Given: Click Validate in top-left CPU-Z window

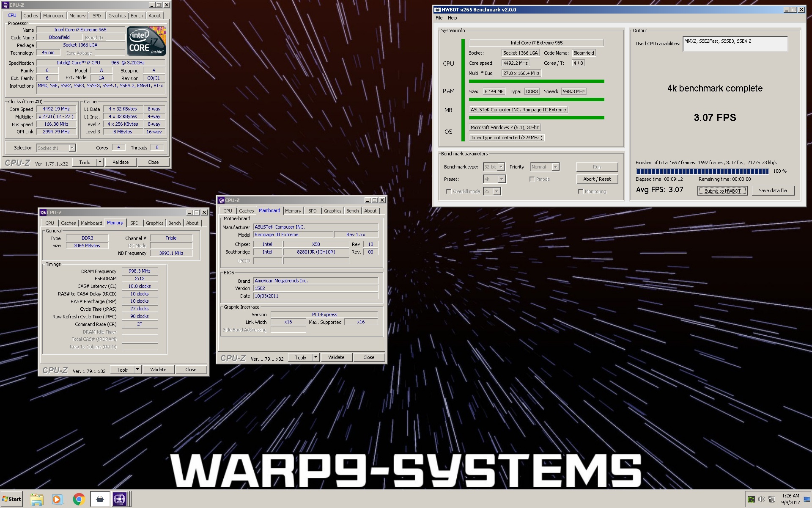Looking at the screenshot, I should coord(121,162).
